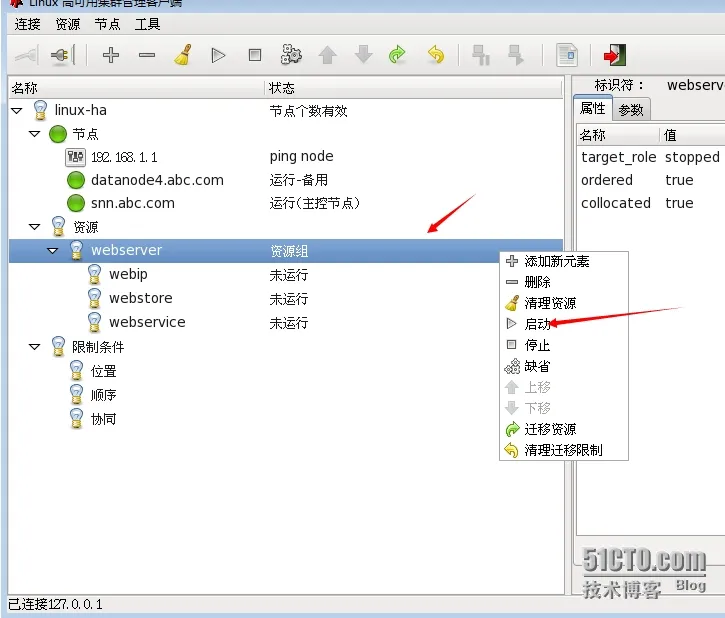Viewport: 725px width, 618px height.
Task: Click the connect plug toolbar icon
Action: pyautogui.click(x=62, y=55)
